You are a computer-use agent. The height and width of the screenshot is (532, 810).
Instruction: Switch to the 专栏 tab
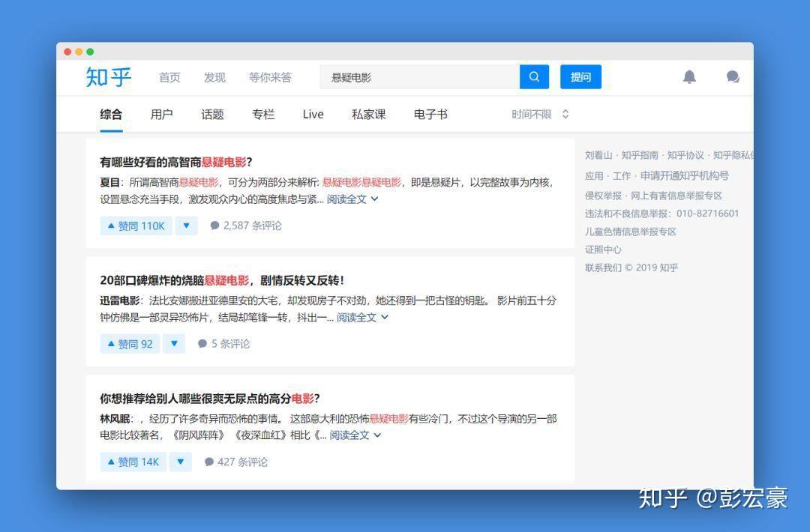tap(263, 114)
